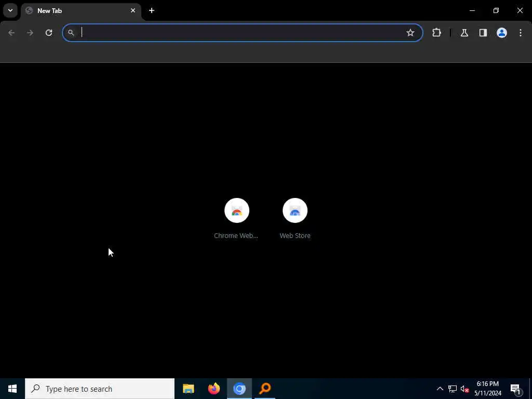
Task: Open the tab search dropdown arrow
Action: tap(10, 10)
